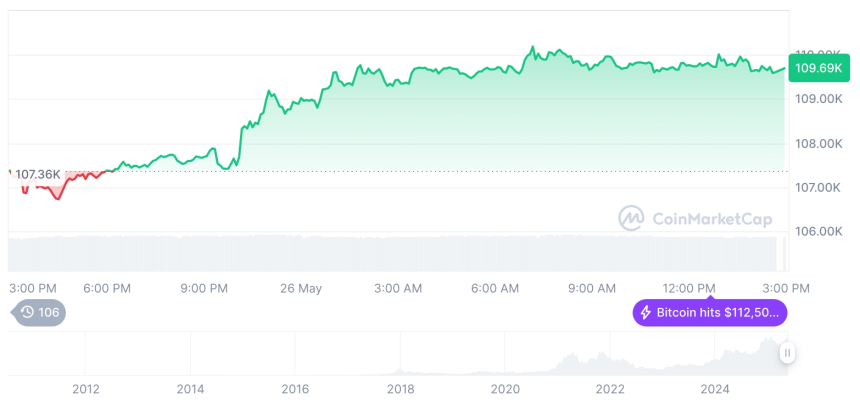Jump to 2022 on the overview timeline
This screenshot has width=860, height=401.
pos(610,388)
